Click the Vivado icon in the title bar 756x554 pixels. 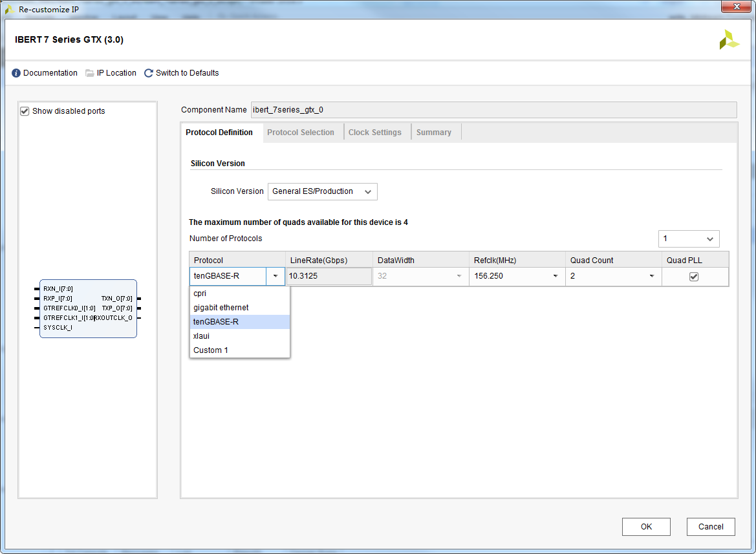[9, 9]
